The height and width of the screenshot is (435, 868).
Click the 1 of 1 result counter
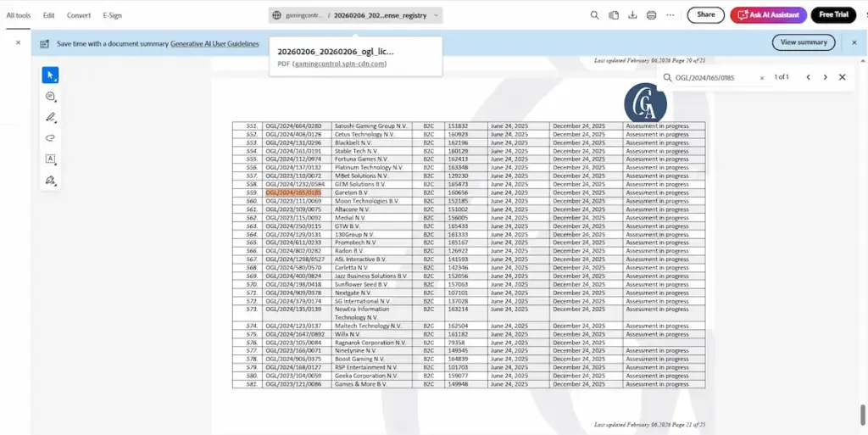pyautogui.click(x=781, y=77)
